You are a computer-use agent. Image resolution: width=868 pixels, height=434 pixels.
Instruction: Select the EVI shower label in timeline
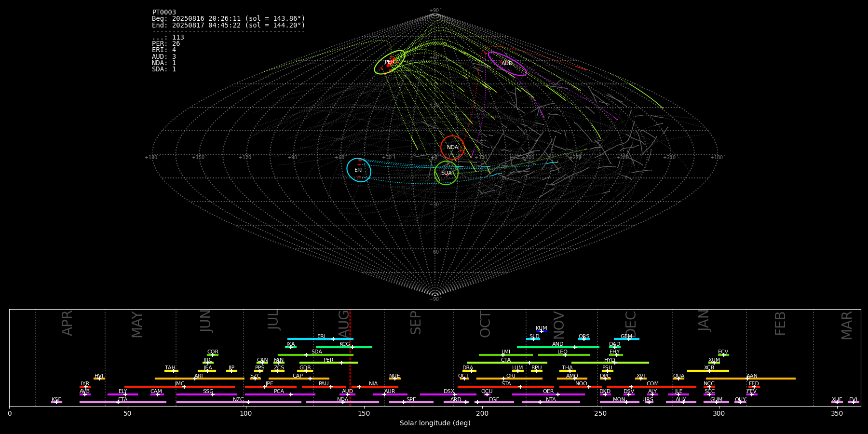[853, 399]
